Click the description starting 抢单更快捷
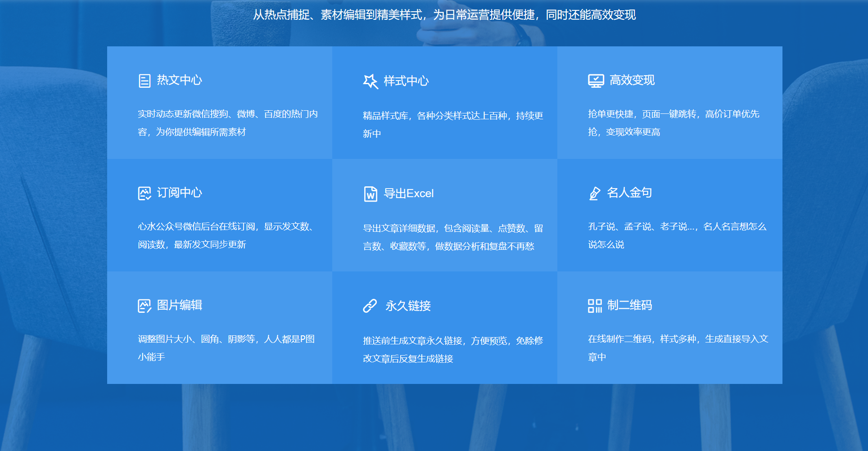Screen dimensions: 868x451 (x=674, y=123)
